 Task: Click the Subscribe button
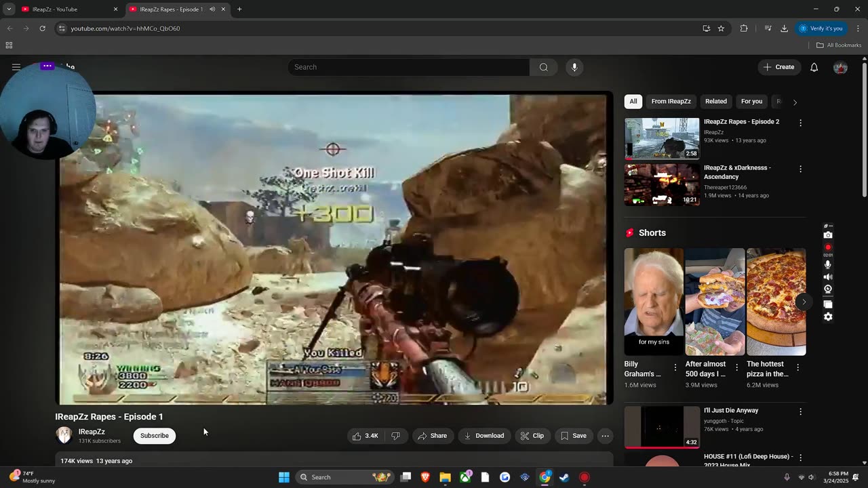(155, 436)
